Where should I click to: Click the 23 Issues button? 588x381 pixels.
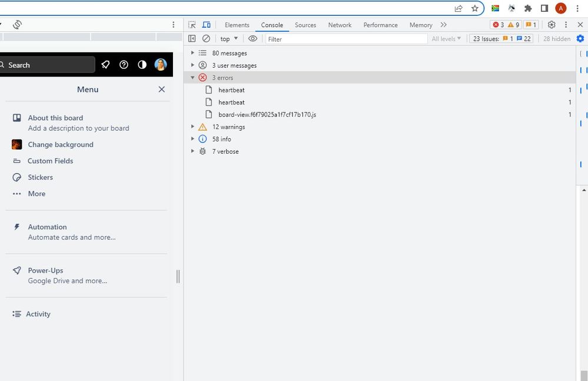(x=501, y=39)
